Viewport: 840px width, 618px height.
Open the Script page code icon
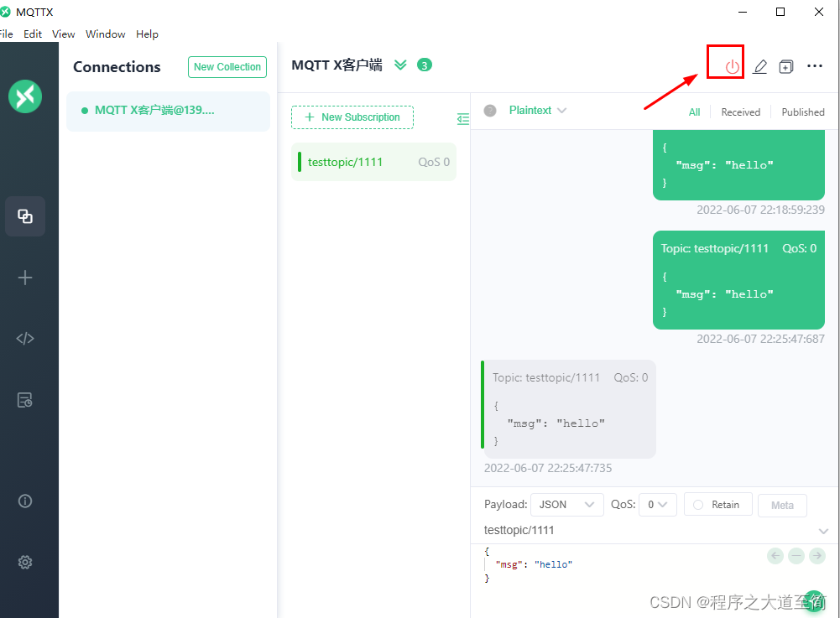(25, 339)
